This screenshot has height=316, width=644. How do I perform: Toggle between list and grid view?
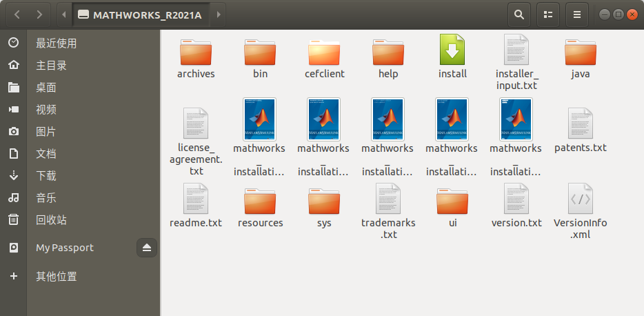(x=548, y=14)
